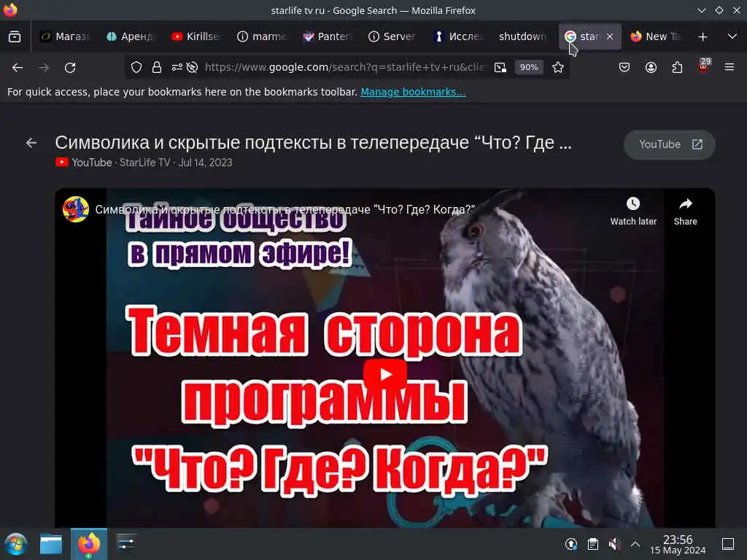Expand hidden system tray icons arrow
The image size is (747, 560).
(635, 544)
